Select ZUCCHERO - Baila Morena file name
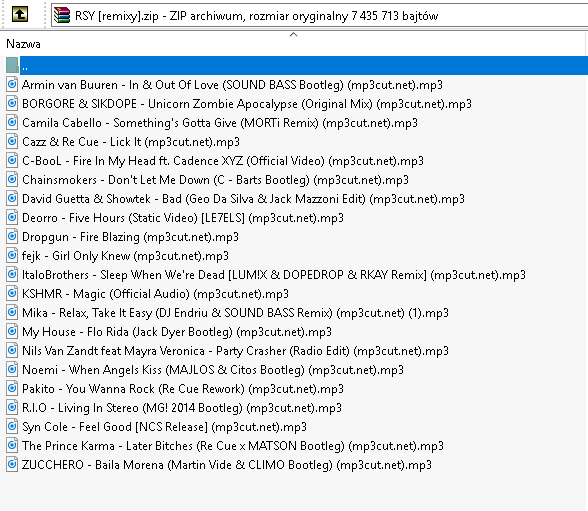 (227, 465)
